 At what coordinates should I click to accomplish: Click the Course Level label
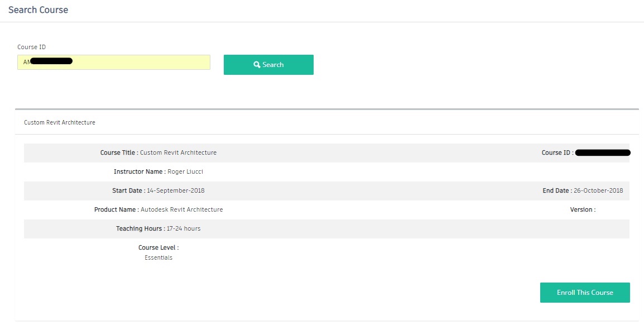point(158,247)
